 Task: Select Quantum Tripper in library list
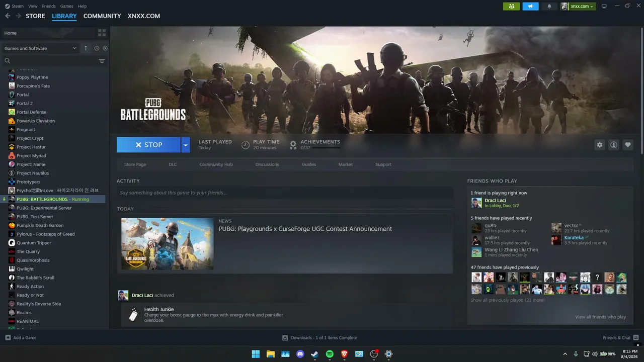point(34,243)
